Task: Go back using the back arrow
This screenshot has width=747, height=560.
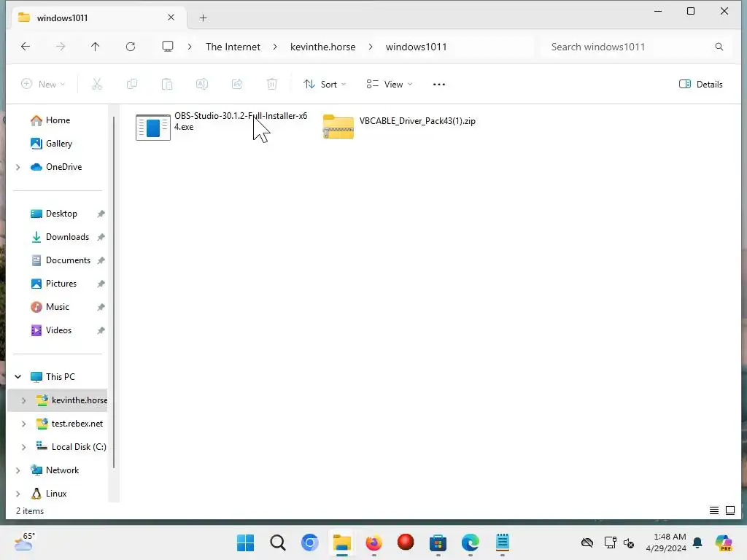Action: click(26, 46)
